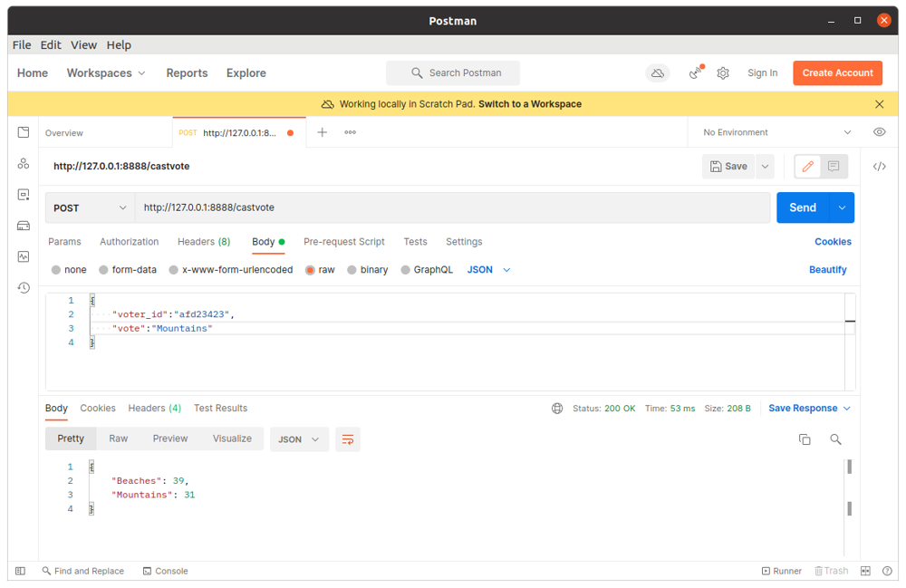Select the form-data body type
Viewport: 906px width, 588px height.
coord(128,270)
